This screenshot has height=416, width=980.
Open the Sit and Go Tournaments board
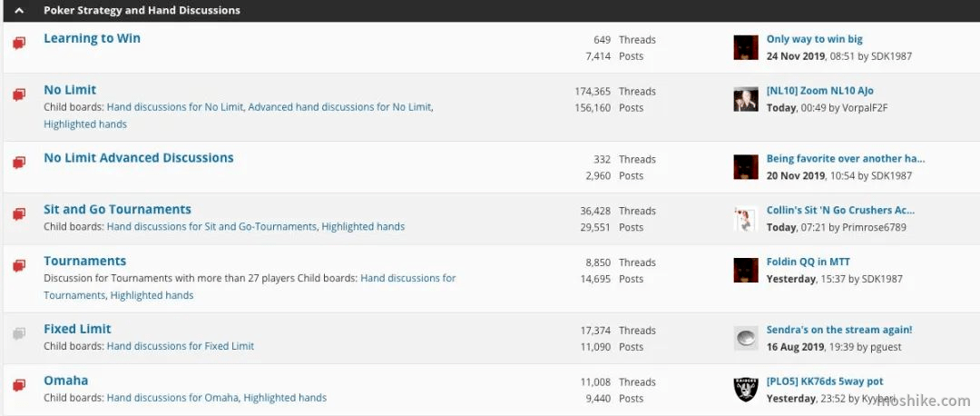[x=117, y=210]
